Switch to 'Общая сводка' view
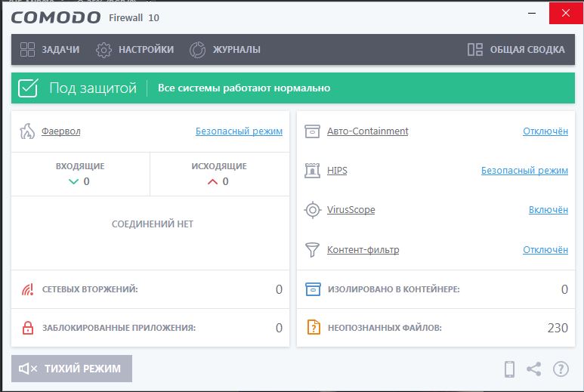Screen dimensions: 584x392 point(516,50)
